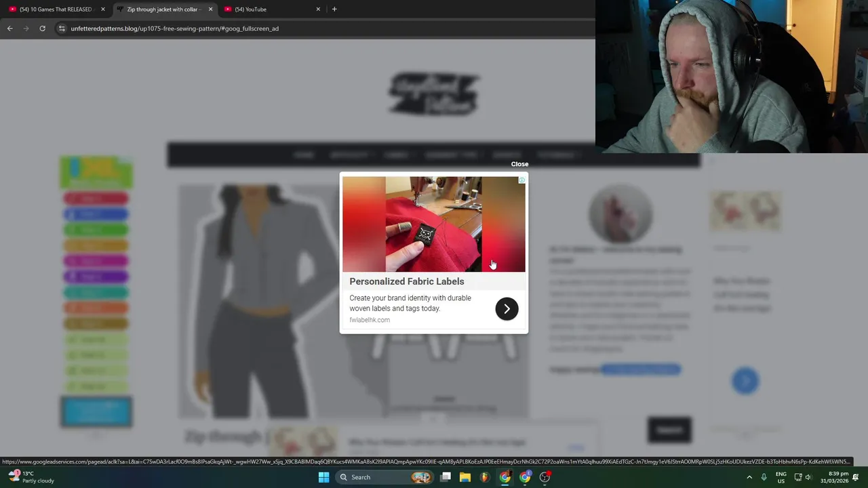Show hidden system tray icons
Screen dimensions: 868x488
749,477
